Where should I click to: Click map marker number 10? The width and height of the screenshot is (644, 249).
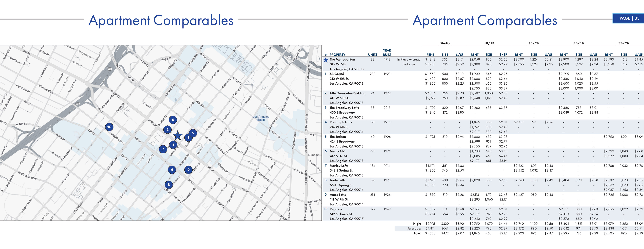pyautogui.click(x=109, y=127)
